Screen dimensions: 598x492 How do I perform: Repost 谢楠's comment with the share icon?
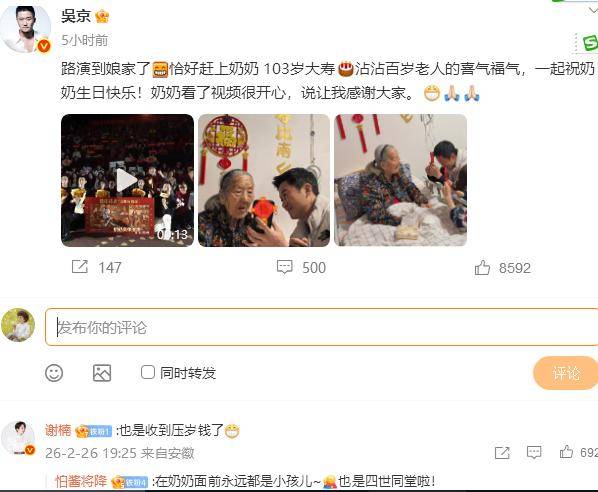coord(502,453)
